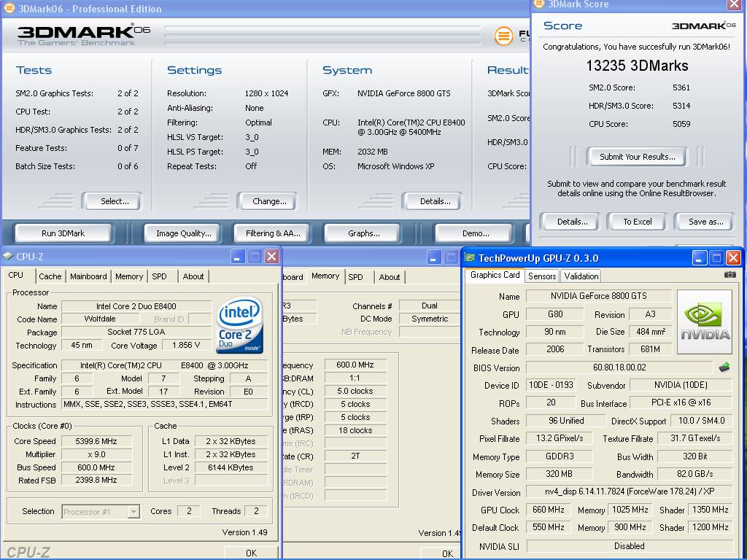Select the SPD tab in front CPU-Z window
Viewport: 747px width, 560px height.
point(159,276)
